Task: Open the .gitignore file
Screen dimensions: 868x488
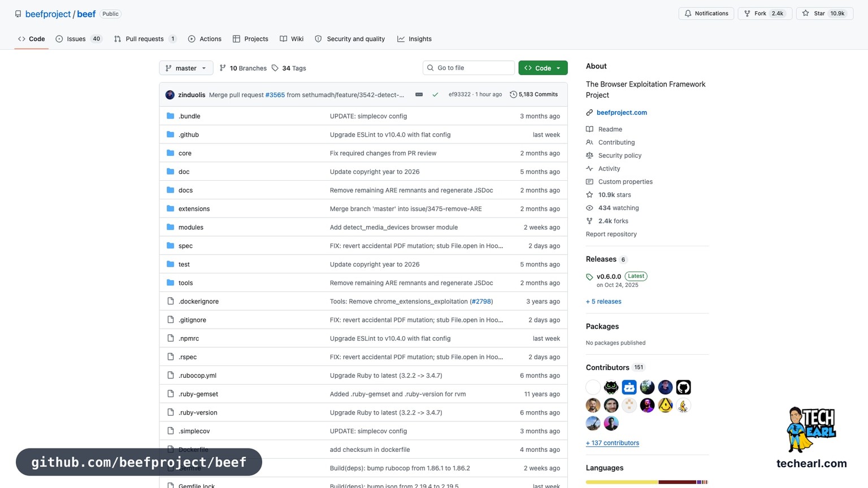Action: click(x=192, y=320)
